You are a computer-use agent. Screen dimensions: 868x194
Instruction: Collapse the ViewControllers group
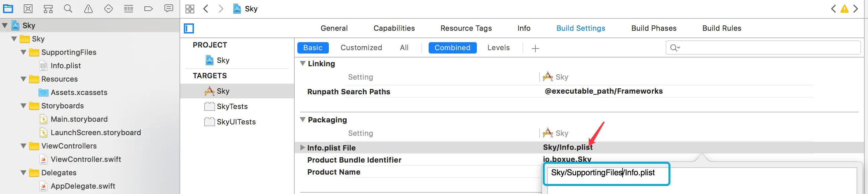tap(23, 146)
